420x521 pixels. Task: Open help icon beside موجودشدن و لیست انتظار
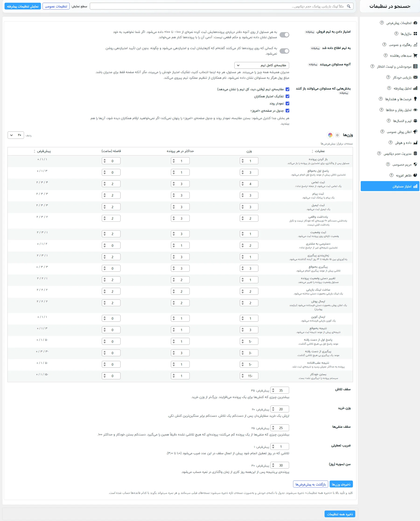coord(372,66)
